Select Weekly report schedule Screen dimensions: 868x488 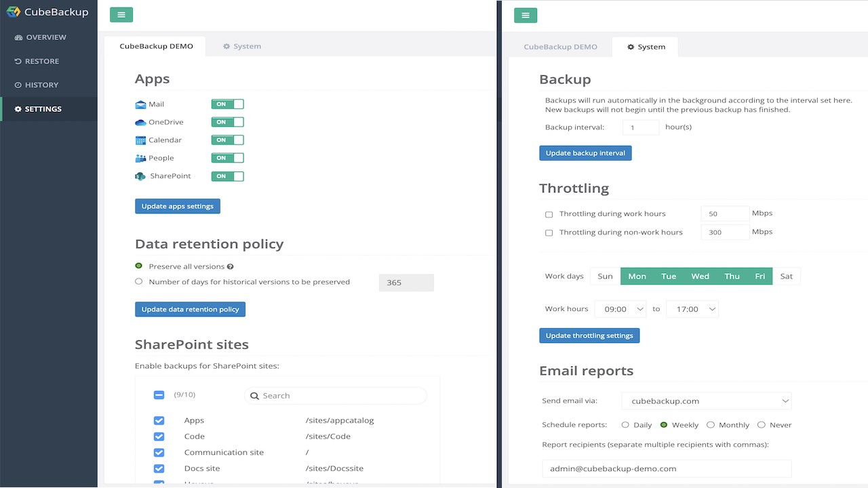(664, 425)
